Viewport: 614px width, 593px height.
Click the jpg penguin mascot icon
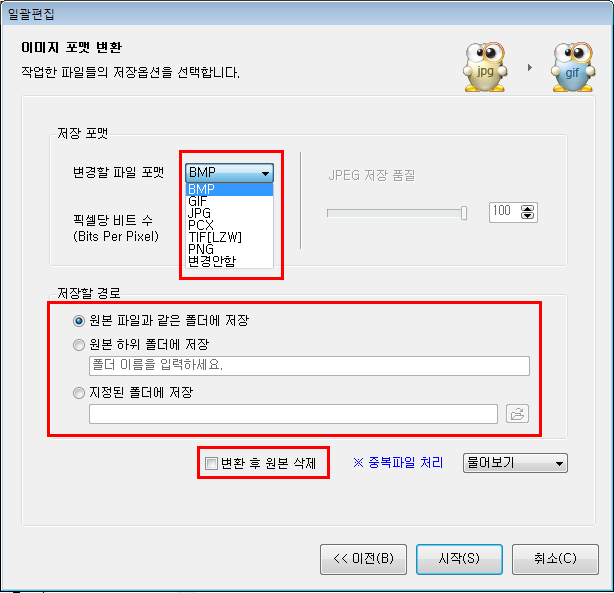tap(485, 67)
